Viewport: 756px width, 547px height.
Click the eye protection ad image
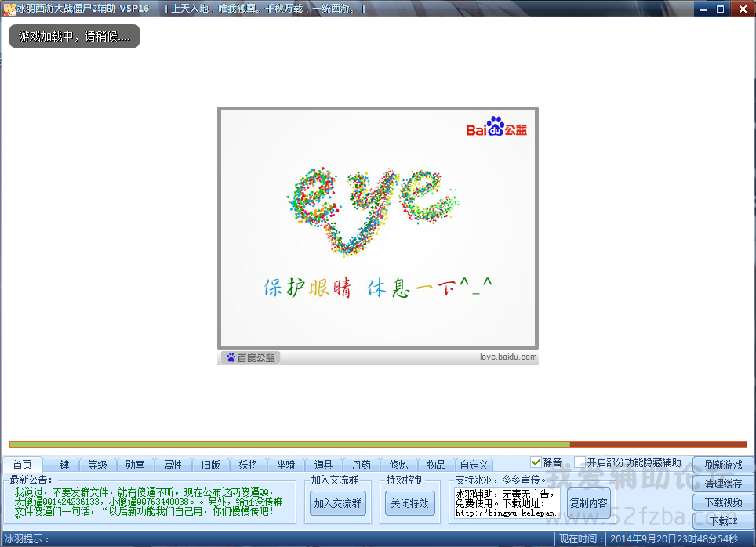click(378, 228)
